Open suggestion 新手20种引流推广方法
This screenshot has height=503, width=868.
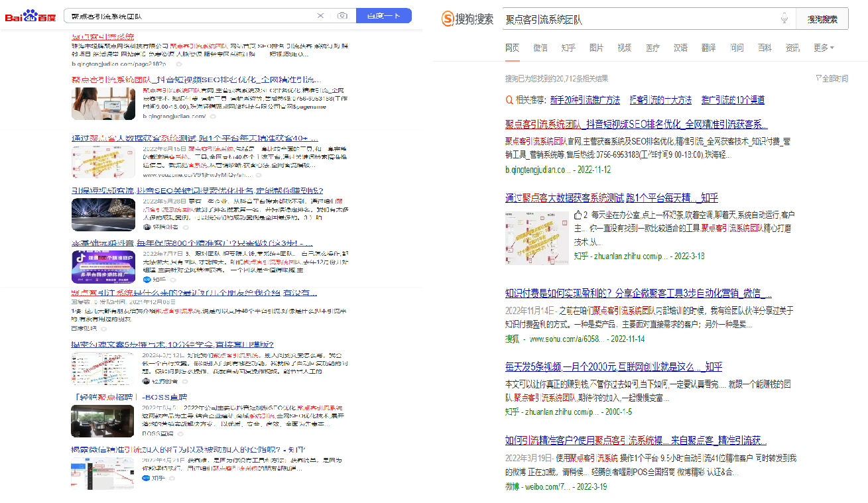click(x=585, y=100)
